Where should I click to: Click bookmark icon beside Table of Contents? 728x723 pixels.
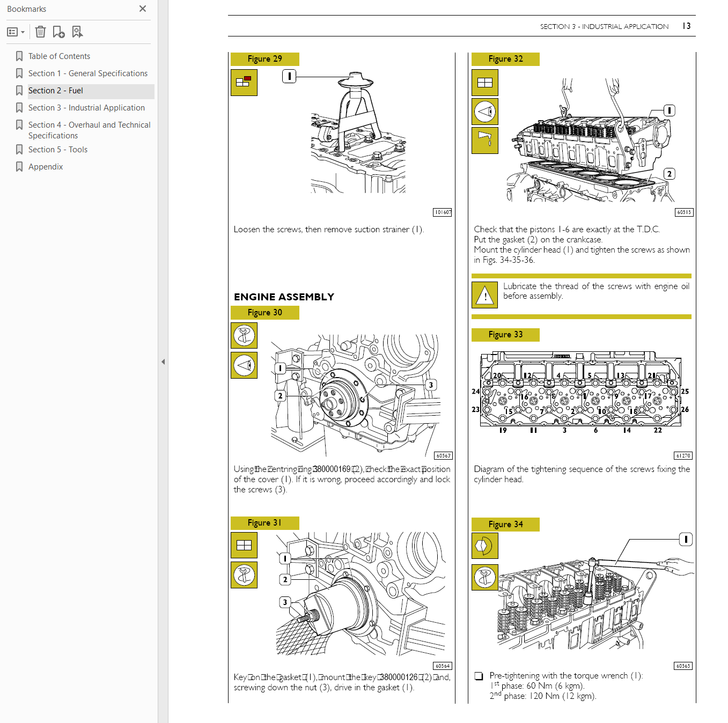[19, 56]
